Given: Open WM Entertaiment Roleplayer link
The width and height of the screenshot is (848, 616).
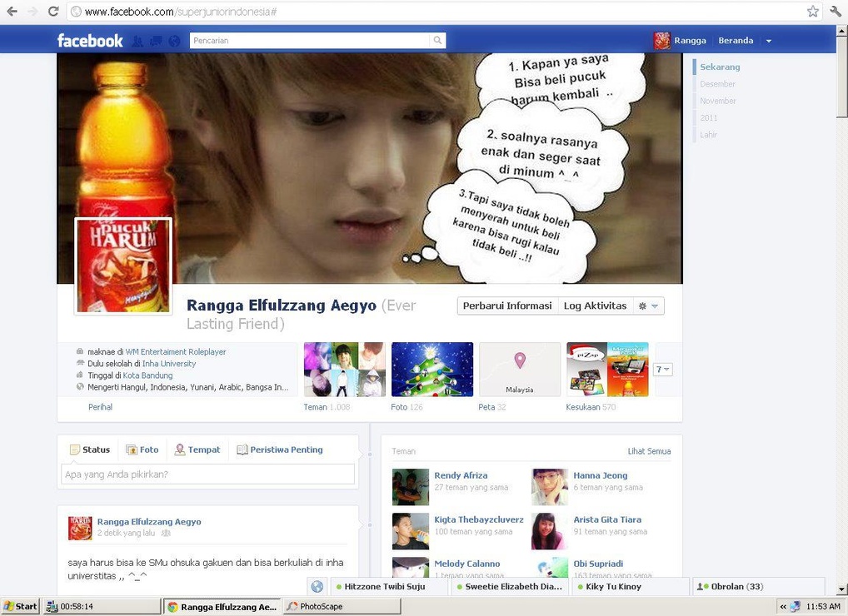Looking at the screenshot, I should click(176, 352).
